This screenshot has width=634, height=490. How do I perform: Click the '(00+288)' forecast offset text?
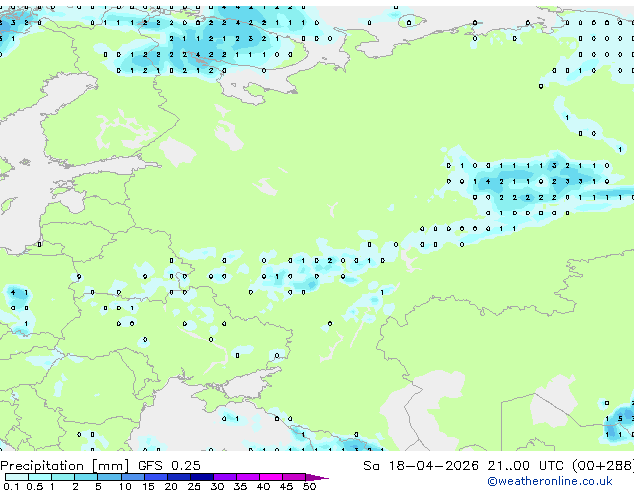[603, 466]
